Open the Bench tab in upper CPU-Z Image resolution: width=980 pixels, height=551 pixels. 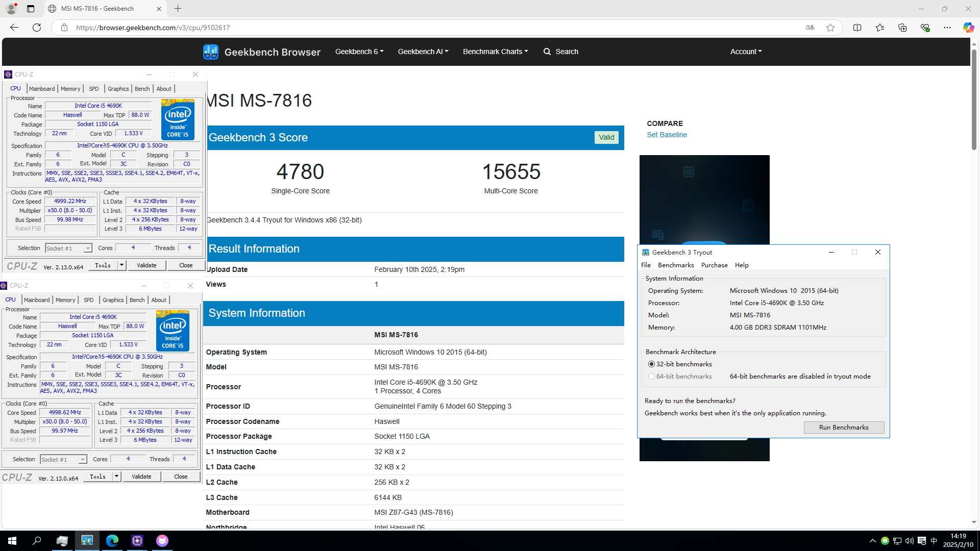(142, 89)
